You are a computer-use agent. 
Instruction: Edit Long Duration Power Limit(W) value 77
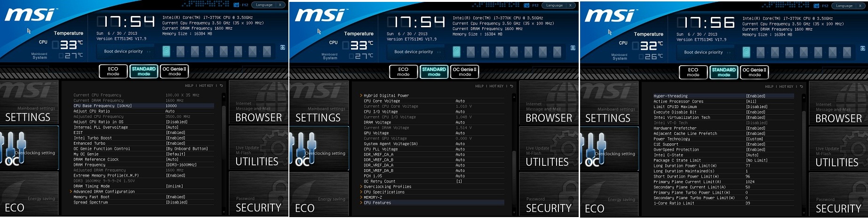pyautogui.click(x=748, y=165)
